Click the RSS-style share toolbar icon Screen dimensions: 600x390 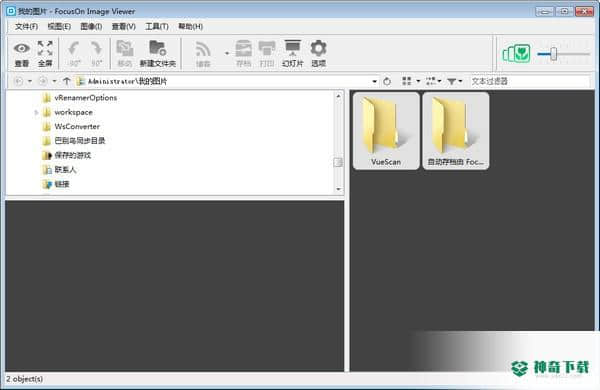click(x=203, y=54)
